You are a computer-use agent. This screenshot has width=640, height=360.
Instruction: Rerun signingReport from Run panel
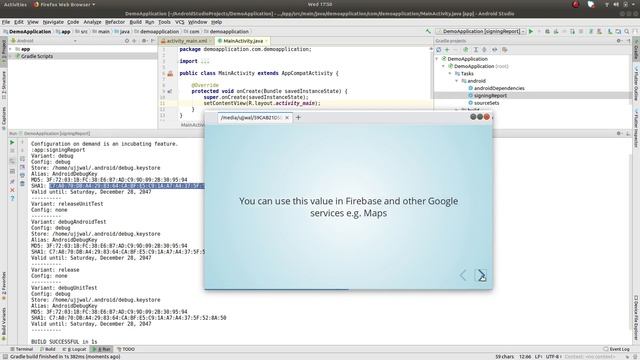click(12, 142)
